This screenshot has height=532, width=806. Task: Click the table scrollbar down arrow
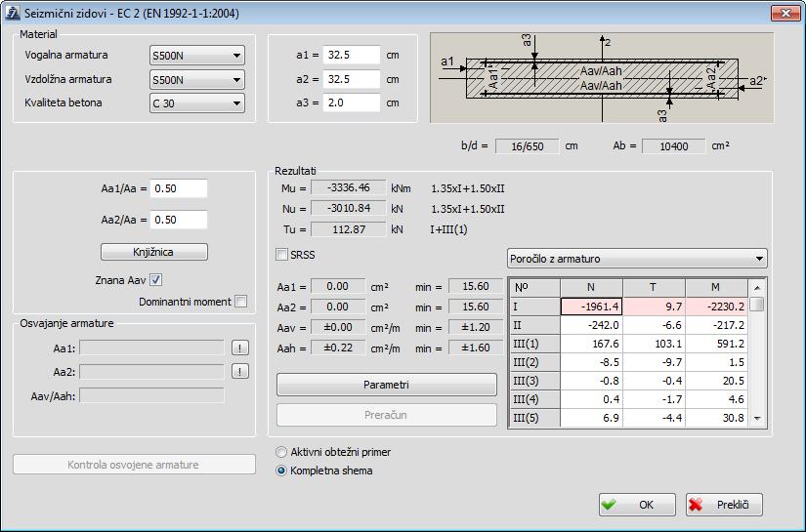click(x=756, y=419)
